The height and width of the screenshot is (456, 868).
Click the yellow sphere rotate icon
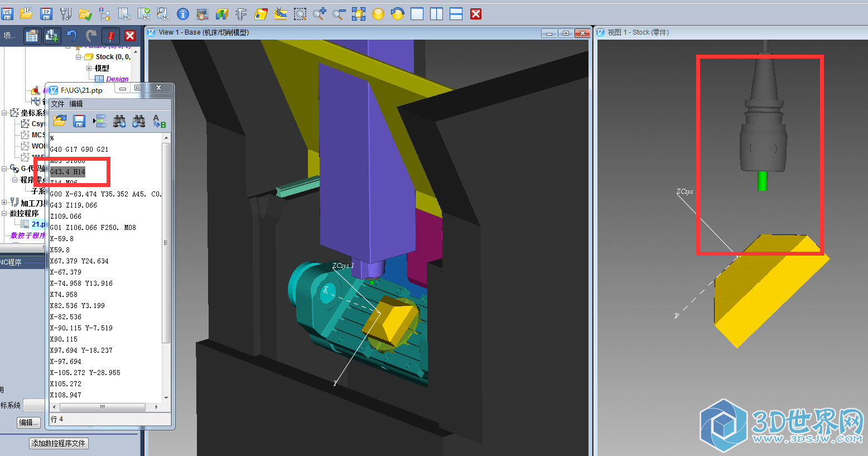click(378, 14)
